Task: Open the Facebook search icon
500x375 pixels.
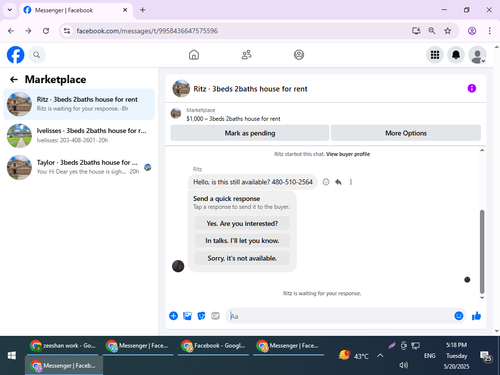Action: 37,55
